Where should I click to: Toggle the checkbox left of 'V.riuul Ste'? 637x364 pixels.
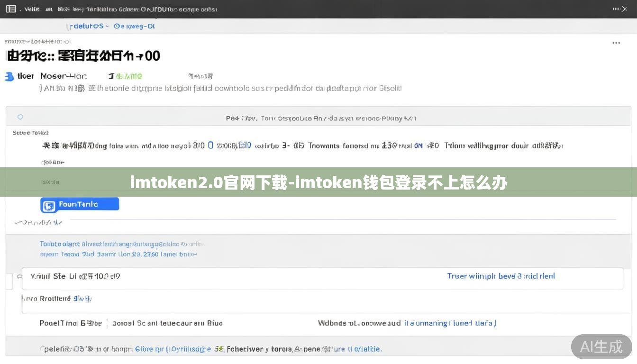point(19,276)
